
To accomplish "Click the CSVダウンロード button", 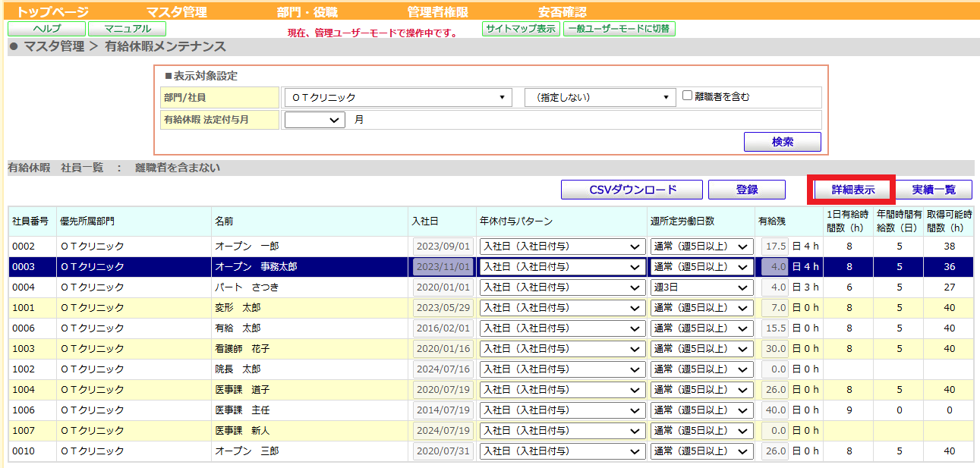I will 633,190.
